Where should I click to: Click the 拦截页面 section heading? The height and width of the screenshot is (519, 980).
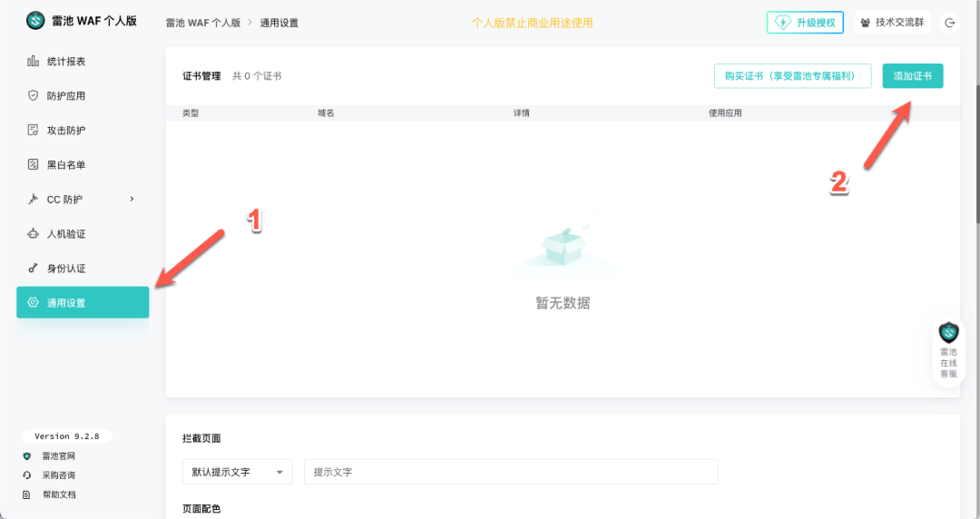pos(201,438)
